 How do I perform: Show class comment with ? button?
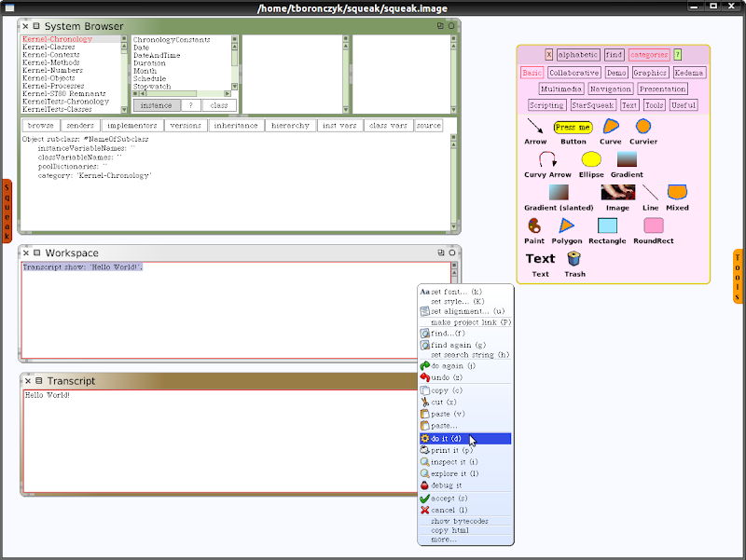191,105
